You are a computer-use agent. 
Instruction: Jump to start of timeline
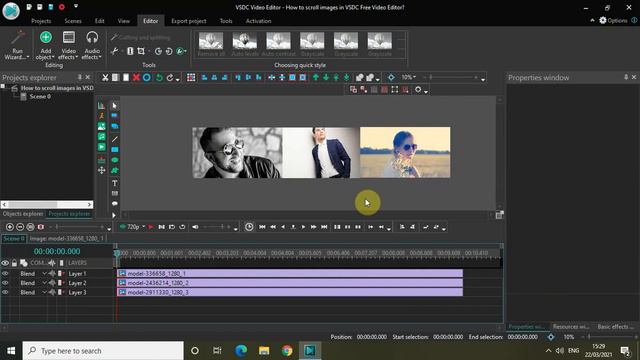[262, 227]
